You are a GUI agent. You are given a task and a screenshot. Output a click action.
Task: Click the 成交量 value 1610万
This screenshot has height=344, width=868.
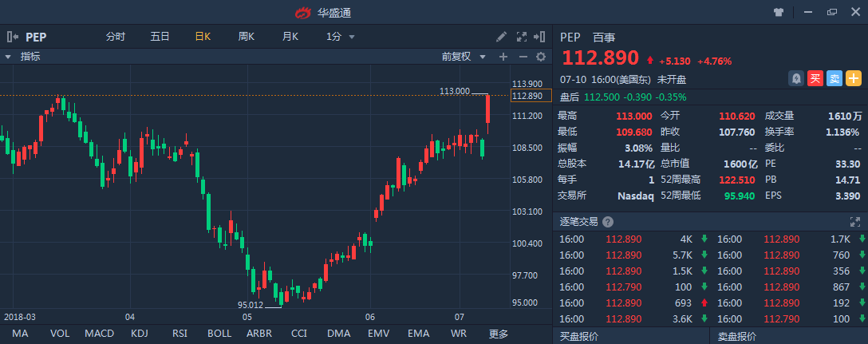846,116
